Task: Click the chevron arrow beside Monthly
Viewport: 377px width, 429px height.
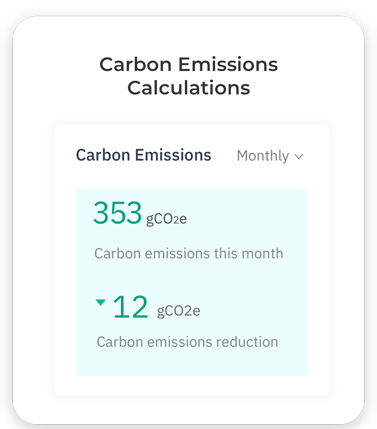Action: [x=299, y=156]
